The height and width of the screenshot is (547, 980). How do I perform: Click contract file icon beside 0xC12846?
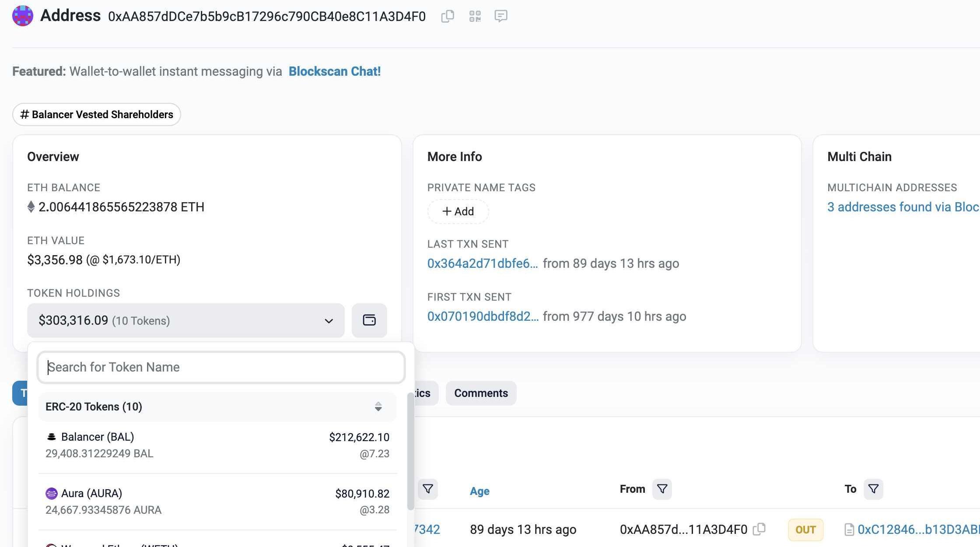pos(849,530)
